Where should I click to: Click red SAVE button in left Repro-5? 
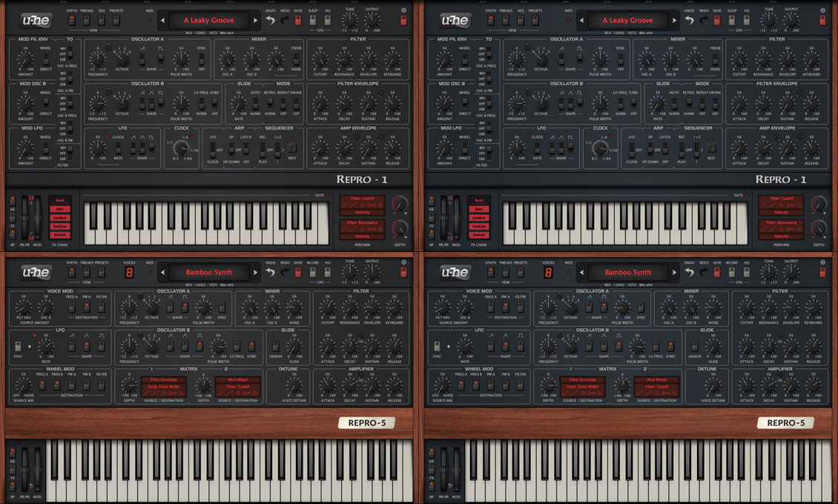tap(298, 272)
